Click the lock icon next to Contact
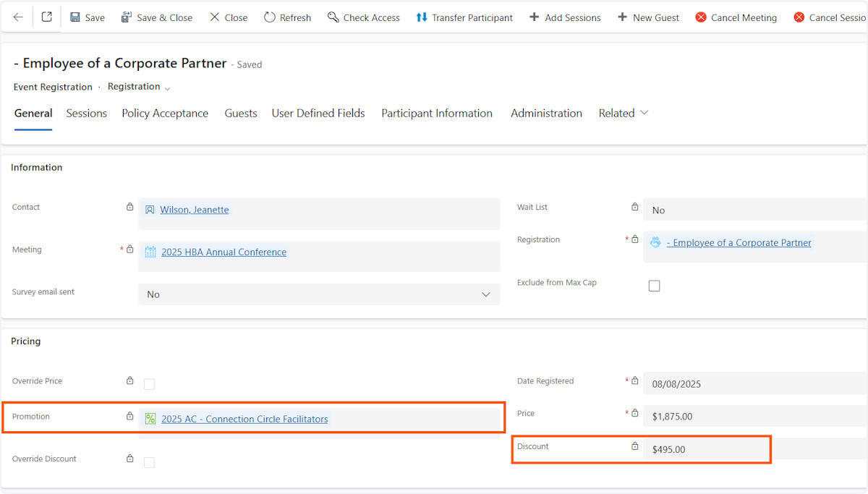 (130, 207)
